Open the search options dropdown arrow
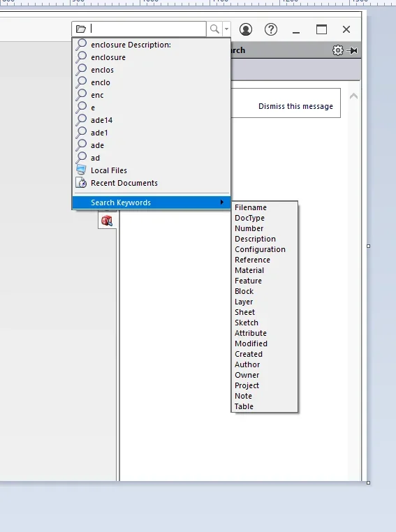The width and height of the screenshot is (396, 532). (x=227, y=29)
